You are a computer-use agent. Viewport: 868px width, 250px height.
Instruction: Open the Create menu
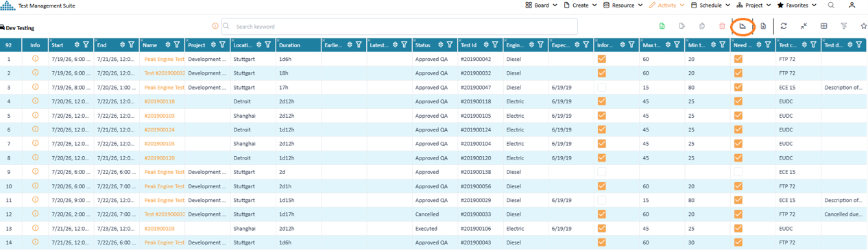coord(579,5)
